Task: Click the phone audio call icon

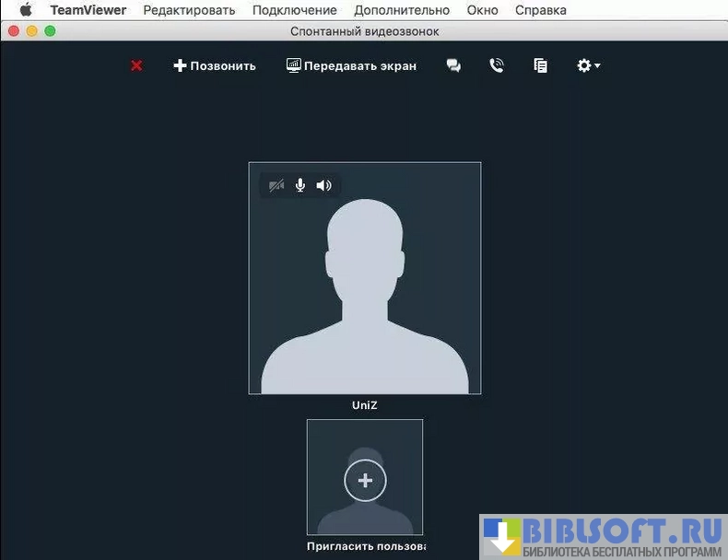Action: [x=497, y=65]
